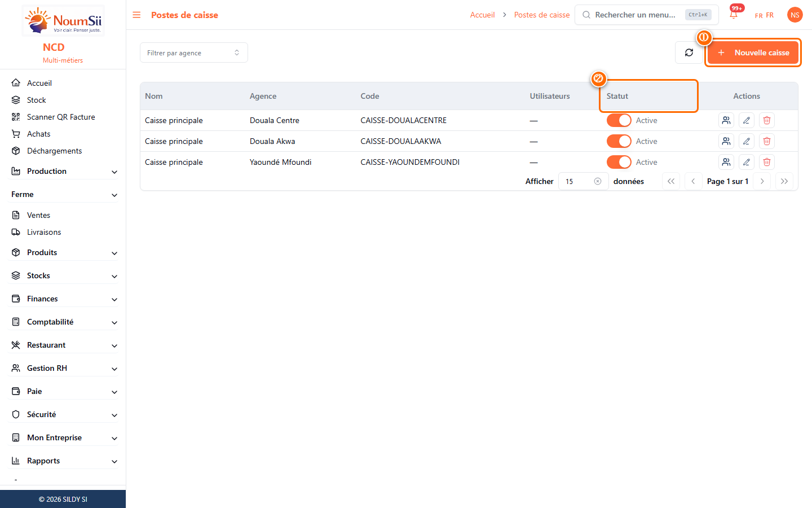
Task: Click the refresh list icon
Action: pyautogui.click(x=689, y=52)
